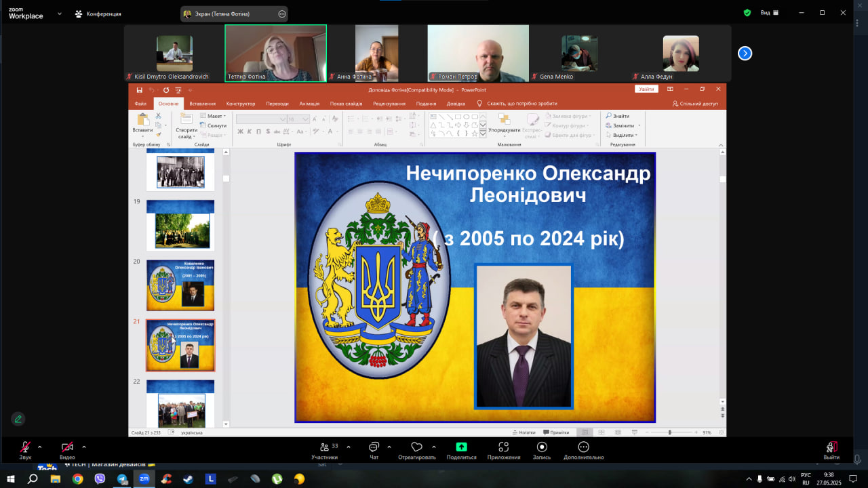The image size is (868, 488).
Task: Click the red Выйти leave button
Action: 831,447
